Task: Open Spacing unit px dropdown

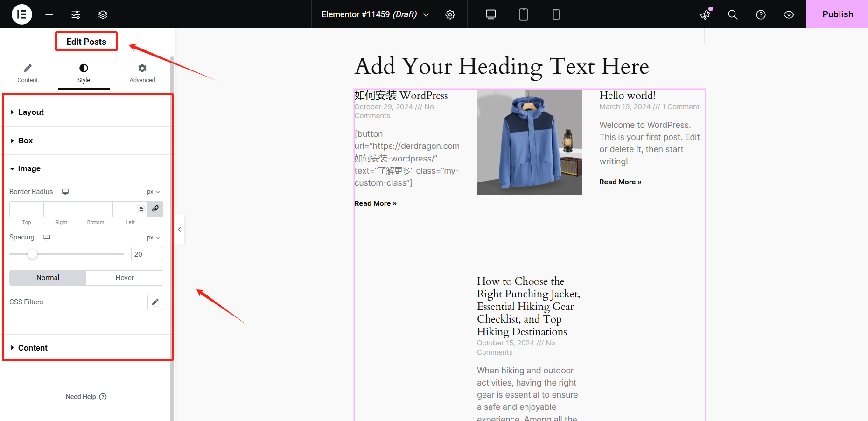Action: 153,238
